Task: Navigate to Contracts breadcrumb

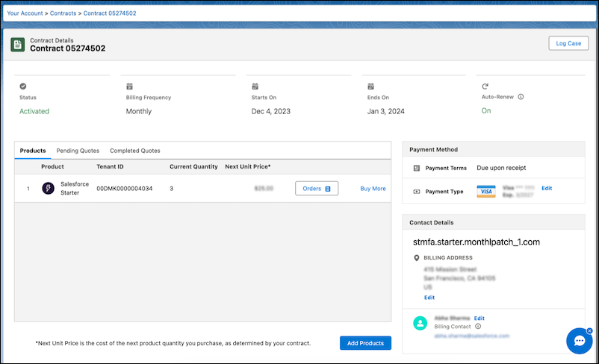Action: [x=63, y=13]
